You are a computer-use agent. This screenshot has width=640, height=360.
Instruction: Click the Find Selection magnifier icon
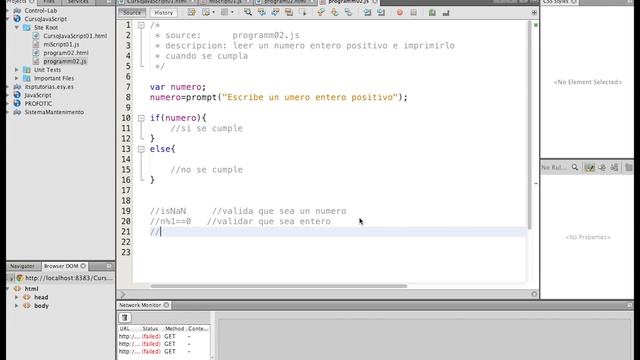248,13
